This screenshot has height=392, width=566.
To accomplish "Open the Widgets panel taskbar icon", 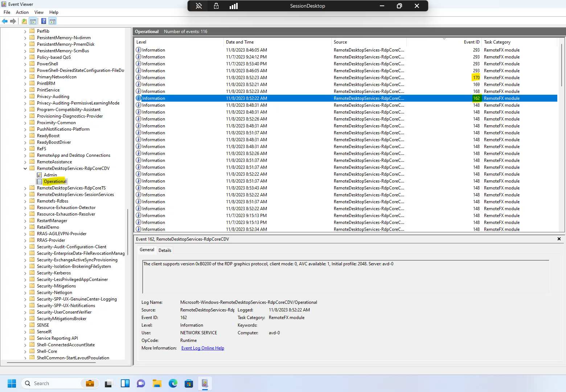I will [x=125, y=383].
